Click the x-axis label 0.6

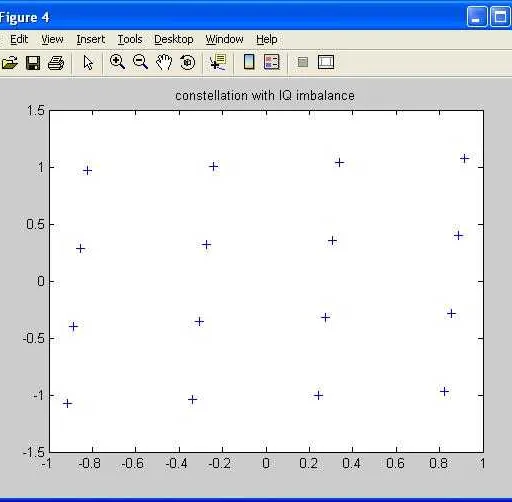click(395, 463)
